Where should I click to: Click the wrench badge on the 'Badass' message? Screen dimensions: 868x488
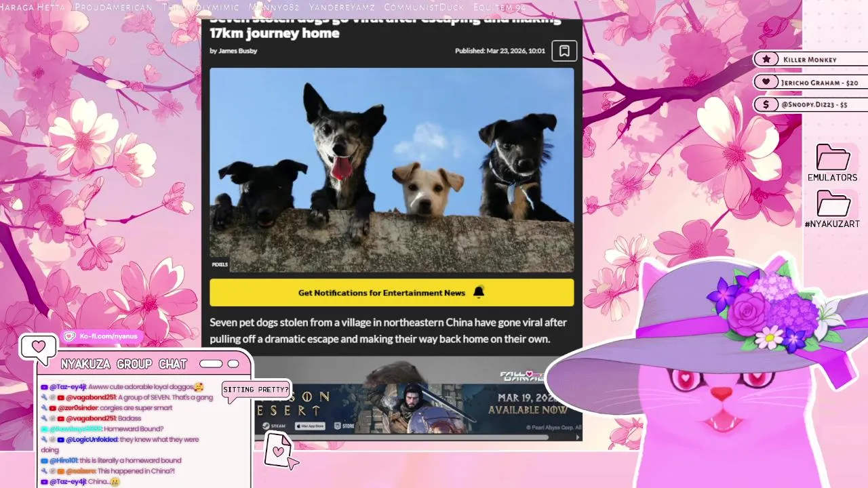click(x=44, y=418)
